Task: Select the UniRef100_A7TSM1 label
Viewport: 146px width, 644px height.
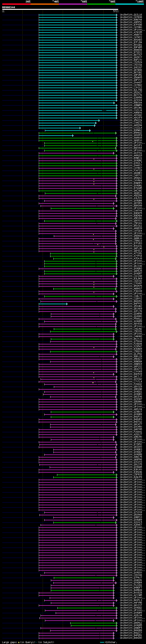Action: tap(131, 254)
